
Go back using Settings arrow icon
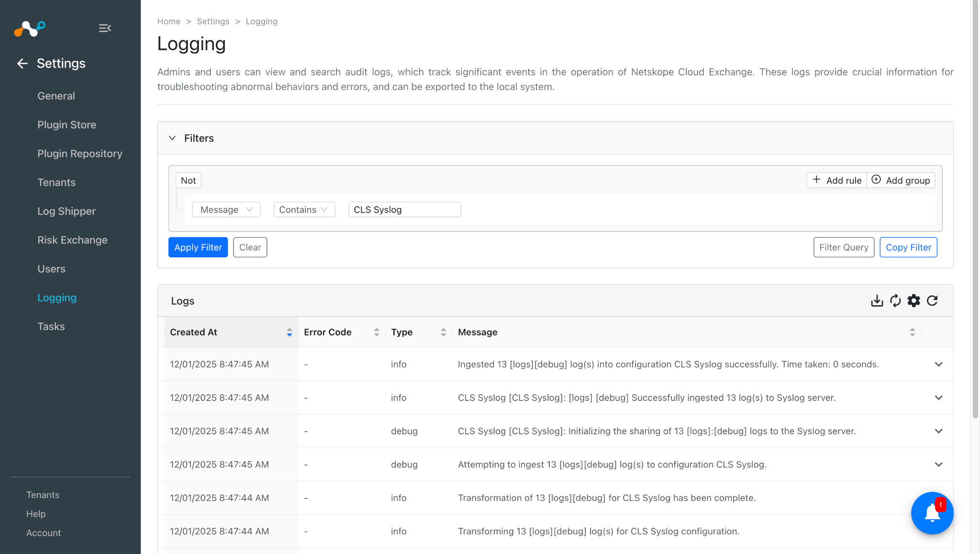[22, 63]
